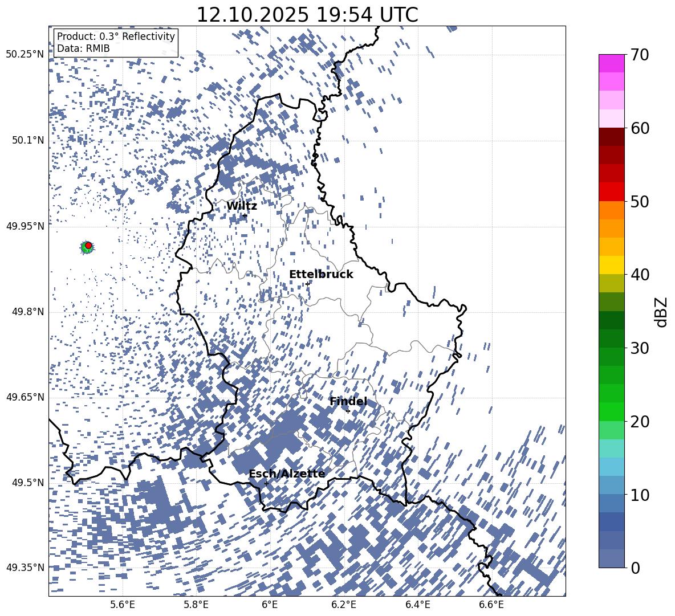Click the colorbar 30 value label
Image resolution: width=675 pixels, height=616 pixels.
click(640, 348)
